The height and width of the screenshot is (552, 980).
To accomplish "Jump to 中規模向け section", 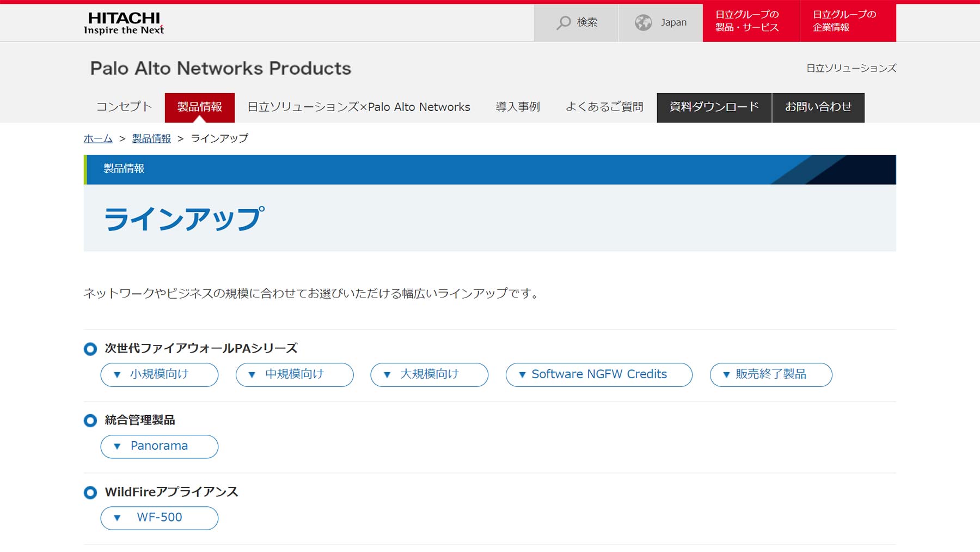I will point(295,374).
